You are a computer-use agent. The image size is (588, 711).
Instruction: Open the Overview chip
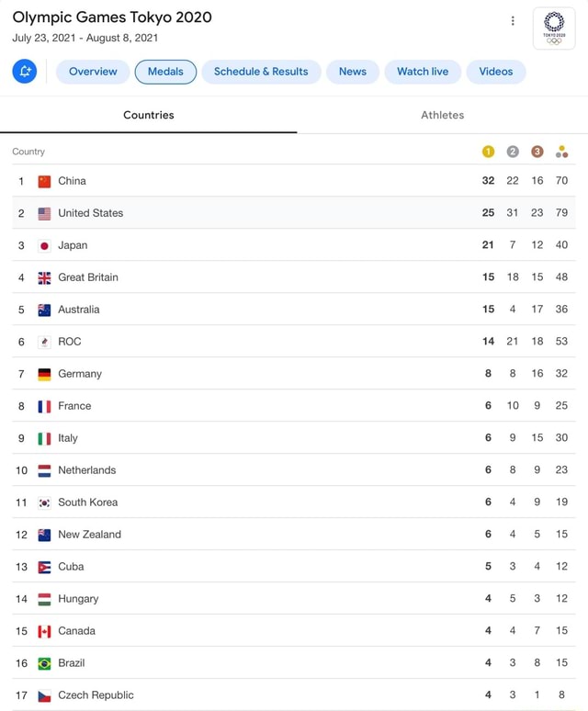93,72
